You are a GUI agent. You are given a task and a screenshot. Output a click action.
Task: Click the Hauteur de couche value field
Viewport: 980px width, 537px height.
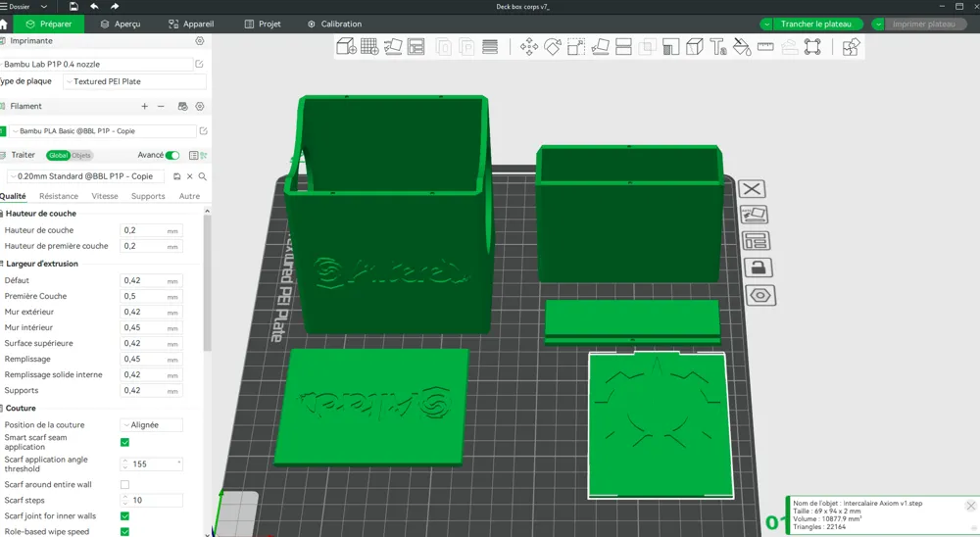(151, 230)
